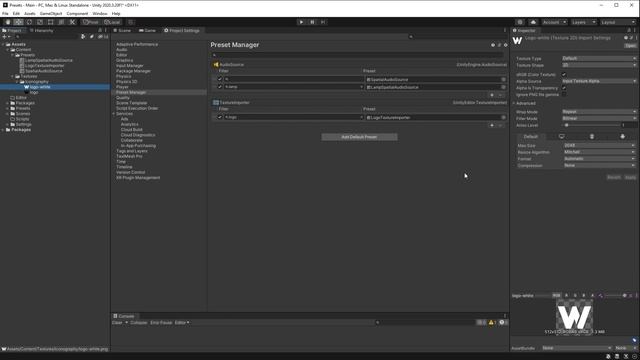Select the Standalone monitor platform tab in Inspector
Viewport: 640px width, 360px height.
[562, 137]
